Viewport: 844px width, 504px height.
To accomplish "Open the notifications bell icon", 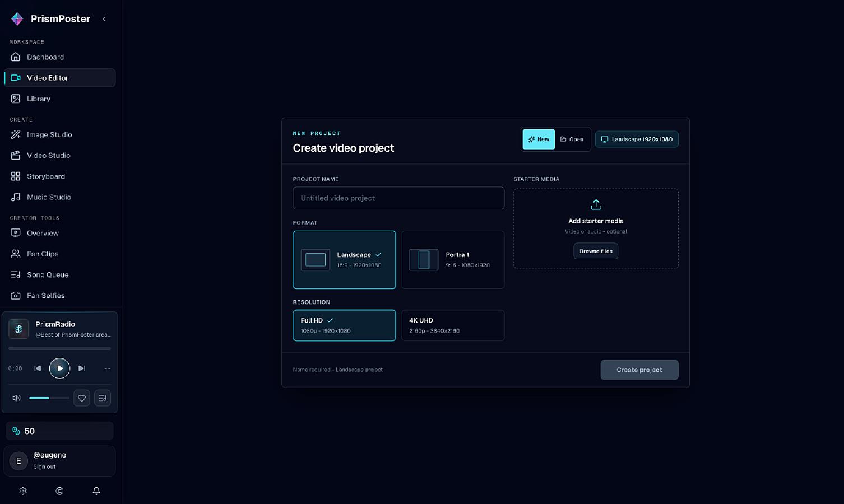I will pos(96,491).
